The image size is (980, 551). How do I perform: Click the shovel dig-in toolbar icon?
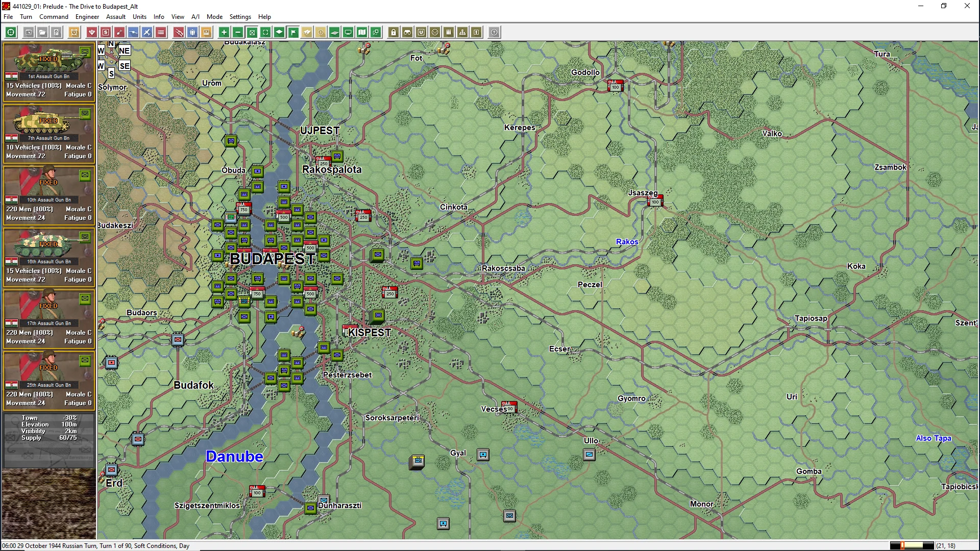click(119, 32)
